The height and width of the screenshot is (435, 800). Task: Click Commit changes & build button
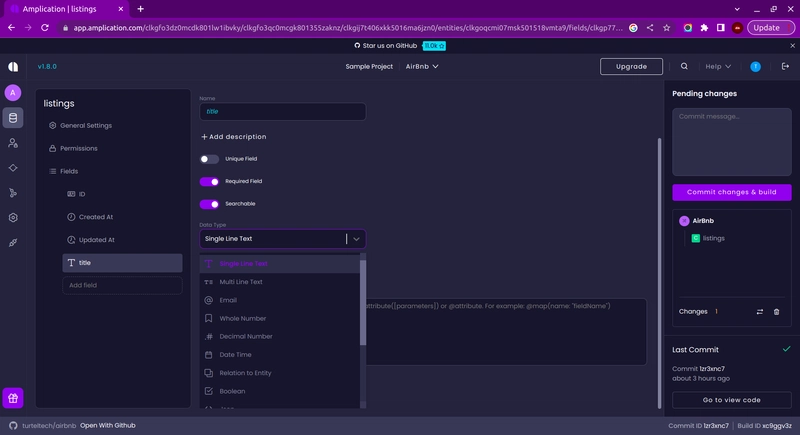click(x=732, y=192)
